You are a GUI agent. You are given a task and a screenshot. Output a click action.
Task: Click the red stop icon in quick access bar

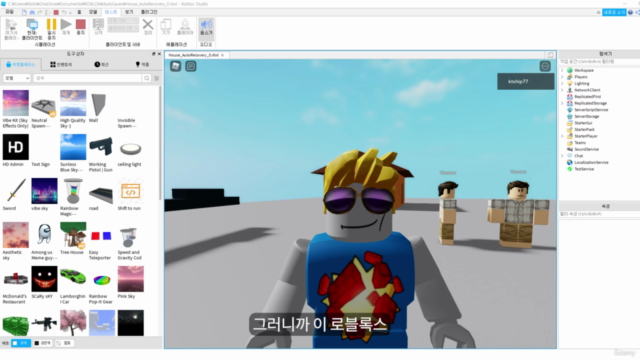point(56,12)
